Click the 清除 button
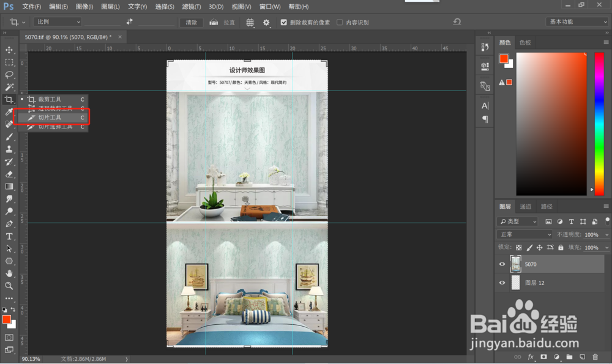This screenshot has width=612, height=364. pyautogui.click(x=191, y=22)
